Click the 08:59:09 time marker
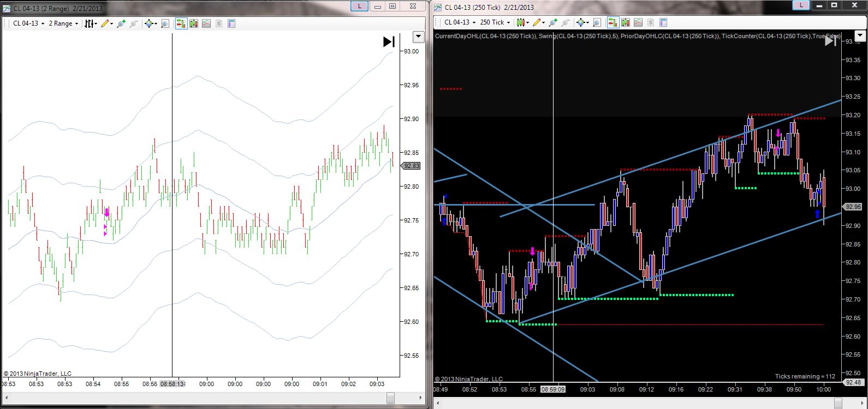The image size is (868, 409). [553, 389]
